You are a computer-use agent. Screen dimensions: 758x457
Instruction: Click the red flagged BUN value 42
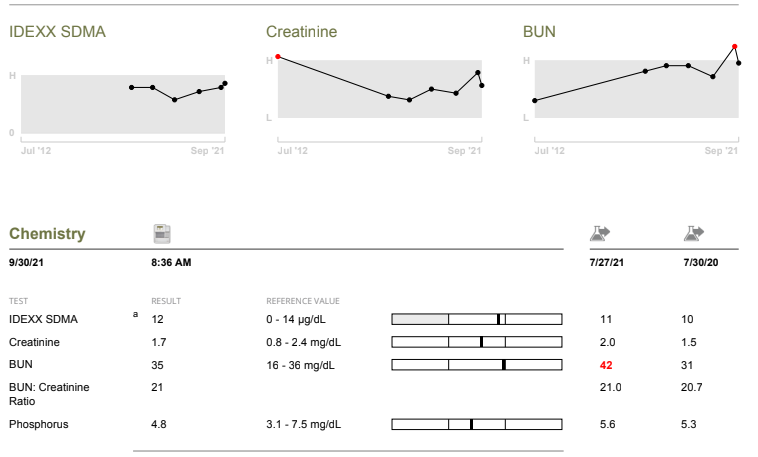point(606,365)
